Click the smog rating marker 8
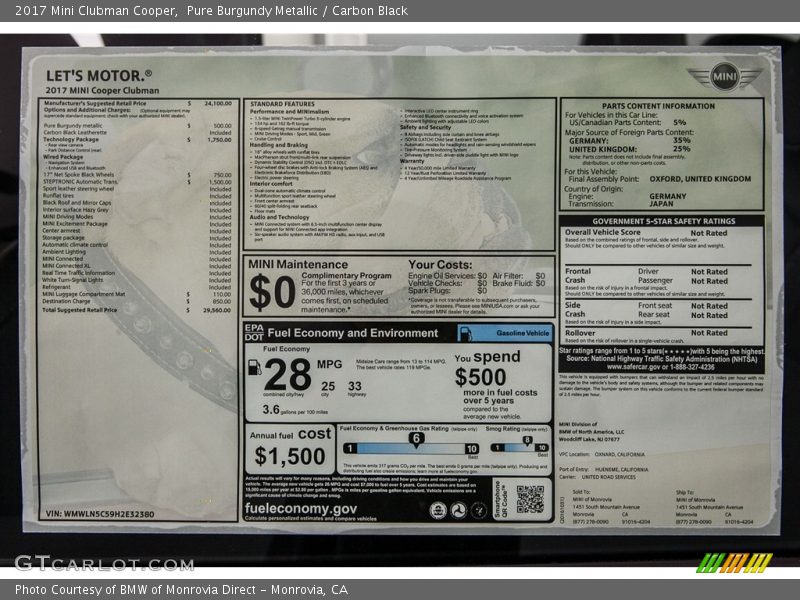Image resolution: width=800 pixels, height=600 pixels. click(527, 440)
